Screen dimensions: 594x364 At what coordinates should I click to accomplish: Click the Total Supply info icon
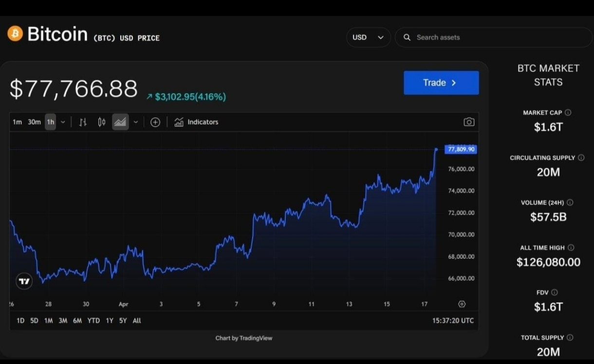570,337
